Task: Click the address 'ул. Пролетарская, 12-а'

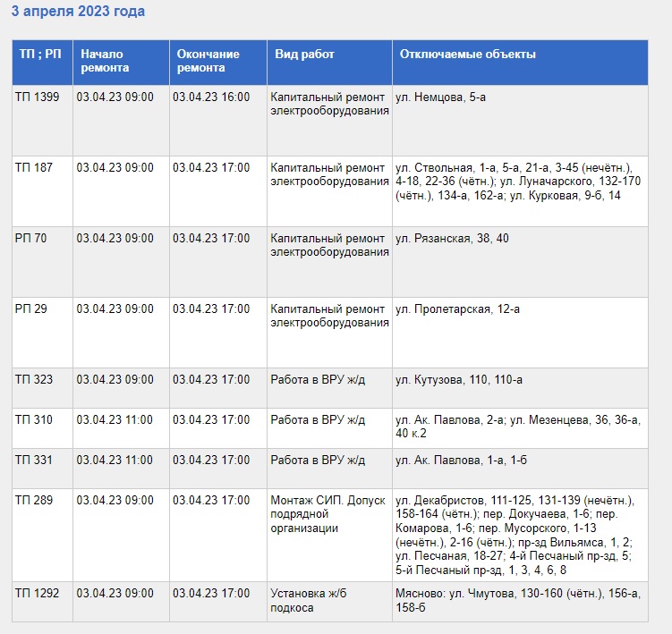Action: 457,309
